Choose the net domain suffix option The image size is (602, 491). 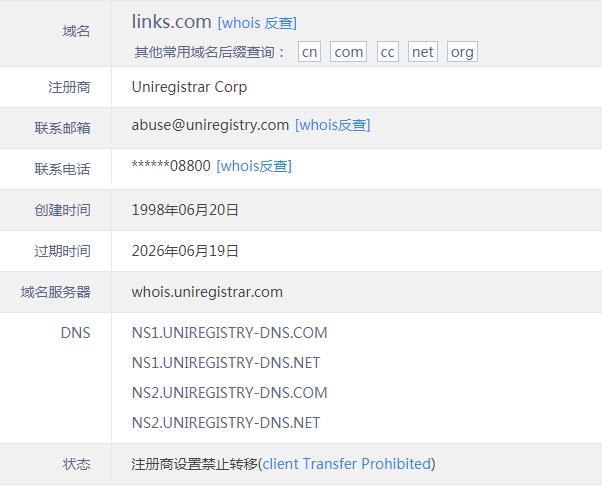(x=423, y=52)
